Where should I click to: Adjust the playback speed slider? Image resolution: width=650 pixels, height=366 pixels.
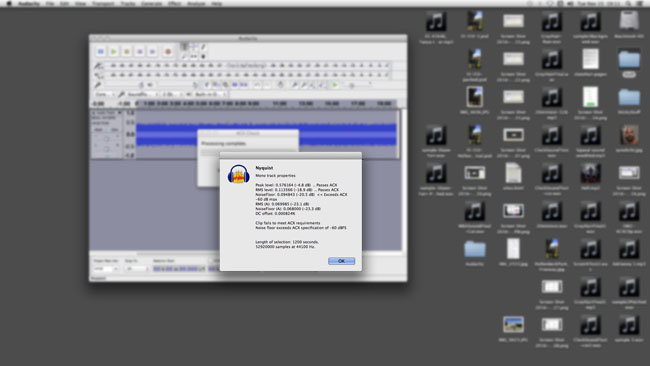pyautogui.click(x=357, y=85)
